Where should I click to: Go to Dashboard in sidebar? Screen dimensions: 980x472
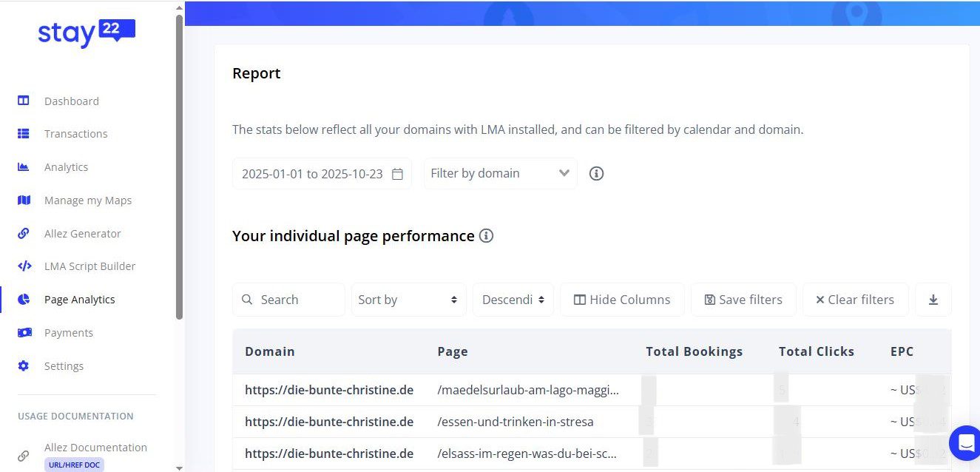(71, 101)
